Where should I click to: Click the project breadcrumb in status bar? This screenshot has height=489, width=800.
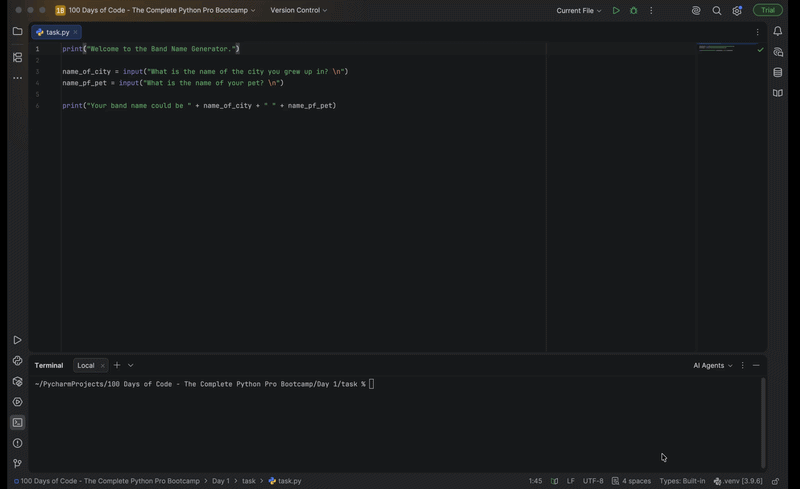pos(107,481)
